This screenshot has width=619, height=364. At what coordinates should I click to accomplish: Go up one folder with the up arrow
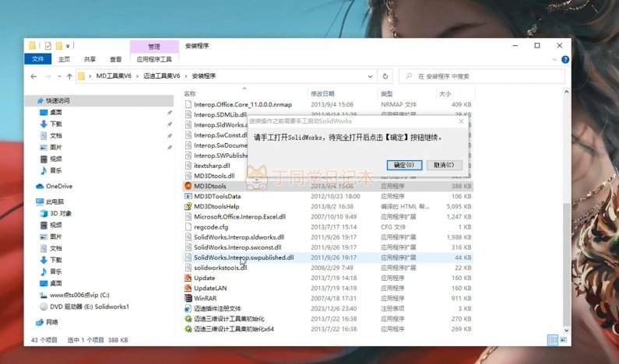(x=69, y=76)
